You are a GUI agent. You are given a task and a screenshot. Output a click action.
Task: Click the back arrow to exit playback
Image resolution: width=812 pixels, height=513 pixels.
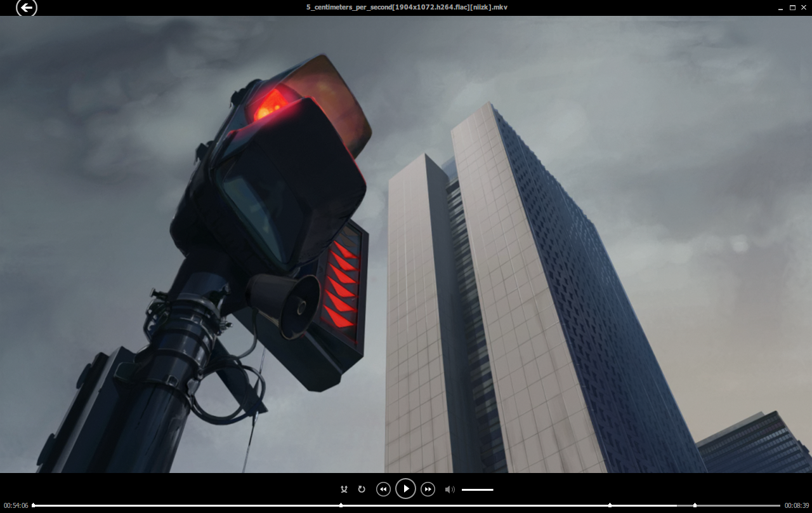(27, 8)
